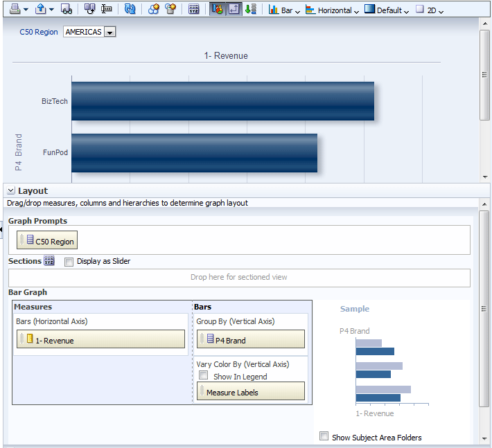
Task: Collapse the Layout pane
Action: pos(11,191)
